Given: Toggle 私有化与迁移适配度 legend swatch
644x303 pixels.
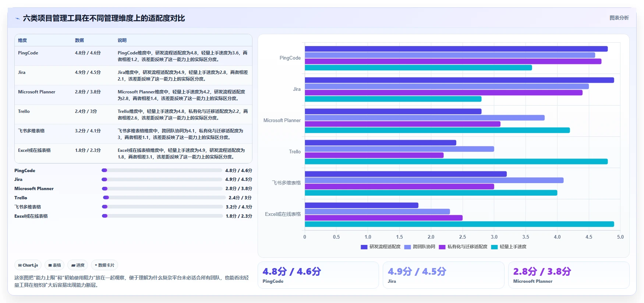Looking at the screenshot, I should point(442,247).
